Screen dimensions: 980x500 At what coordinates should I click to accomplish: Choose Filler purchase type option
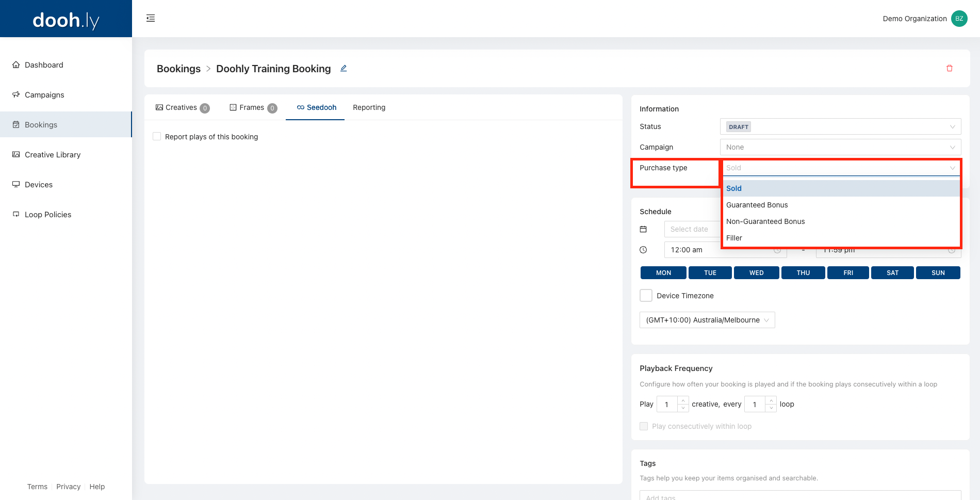point(841,238)
